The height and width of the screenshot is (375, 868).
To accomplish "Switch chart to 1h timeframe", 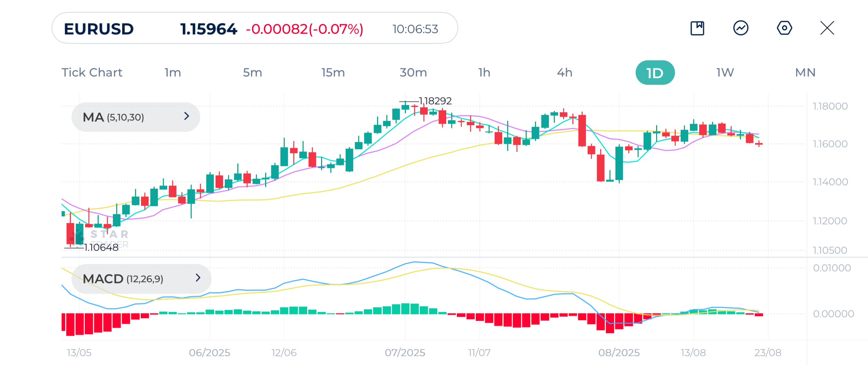I will 484,73.
